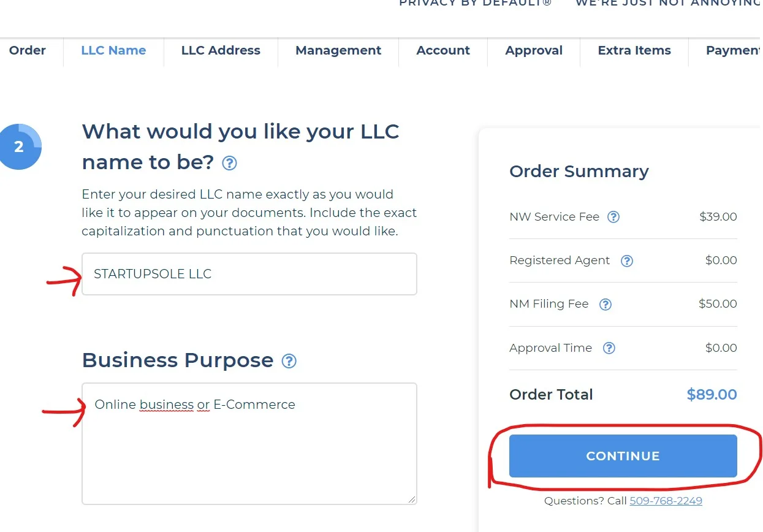This screenshot has height=532, width=763.
Task: Click the 509-768-2249 phone link
Action: point(666,501)
